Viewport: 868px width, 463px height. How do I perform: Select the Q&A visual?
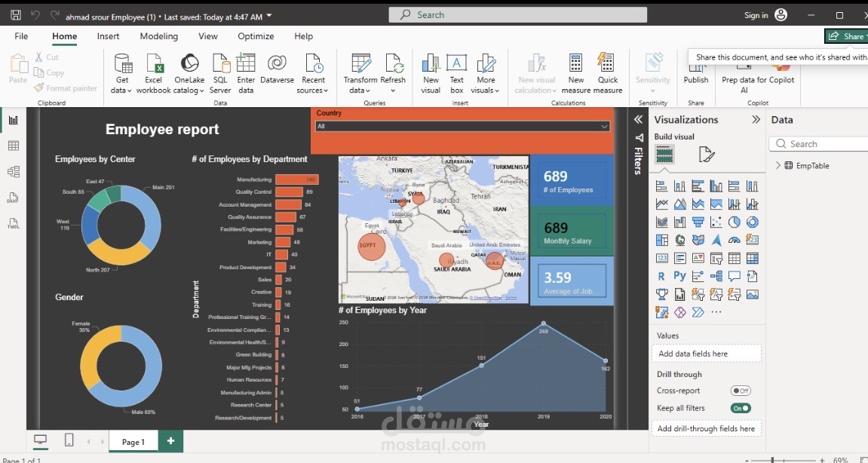click(x=734, y=276)
